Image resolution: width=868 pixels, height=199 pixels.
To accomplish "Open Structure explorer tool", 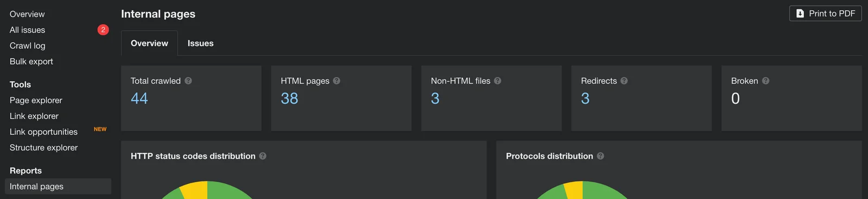I will [x=43, y=147].
